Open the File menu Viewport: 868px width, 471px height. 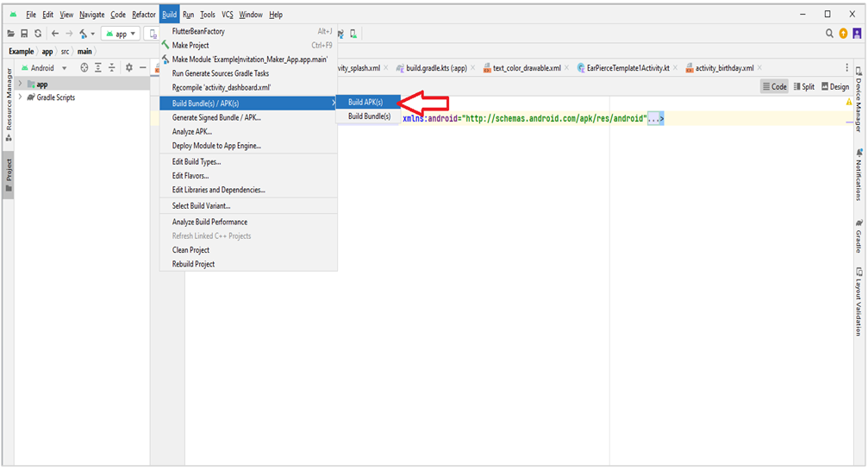point(31,15)
